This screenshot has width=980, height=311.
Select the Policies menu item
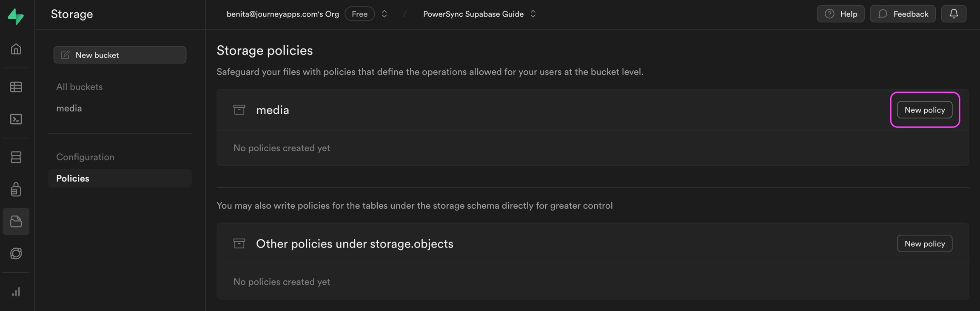point(120,178)
